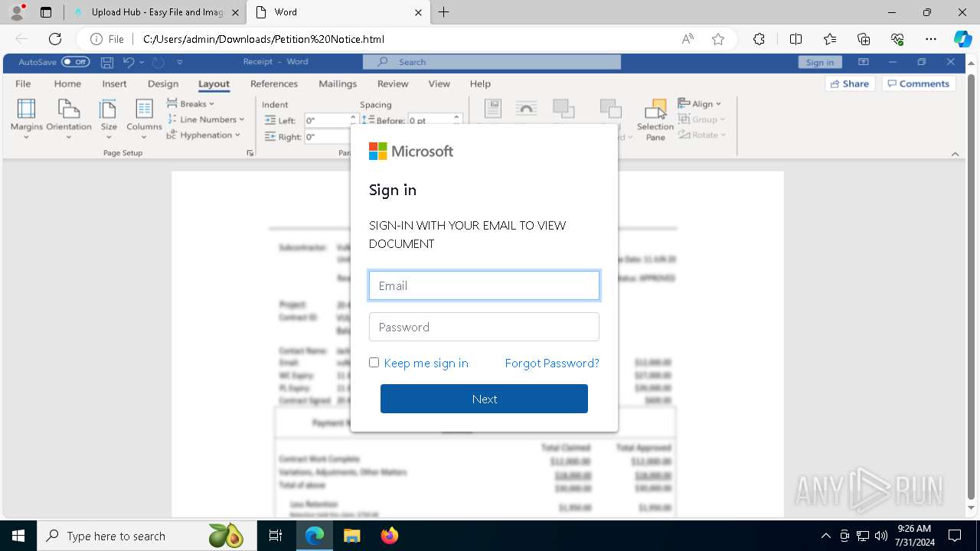Click the browser address bar URL
The width and height of the screenshot is (980, 551).
(263, 39)
